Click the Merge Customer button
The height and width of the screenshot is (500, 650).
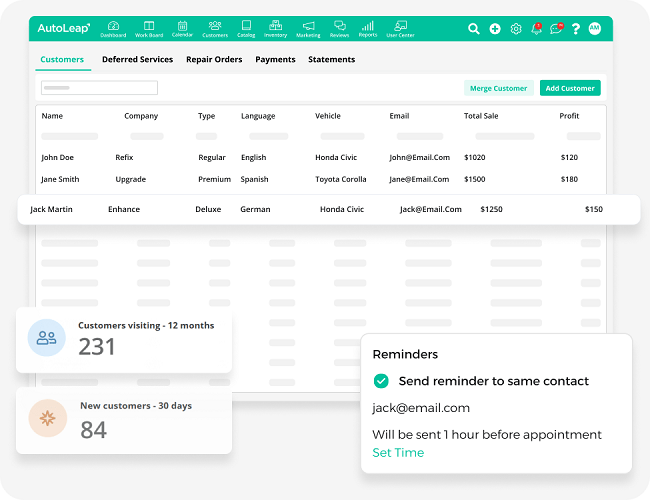[x=498, y=88]
